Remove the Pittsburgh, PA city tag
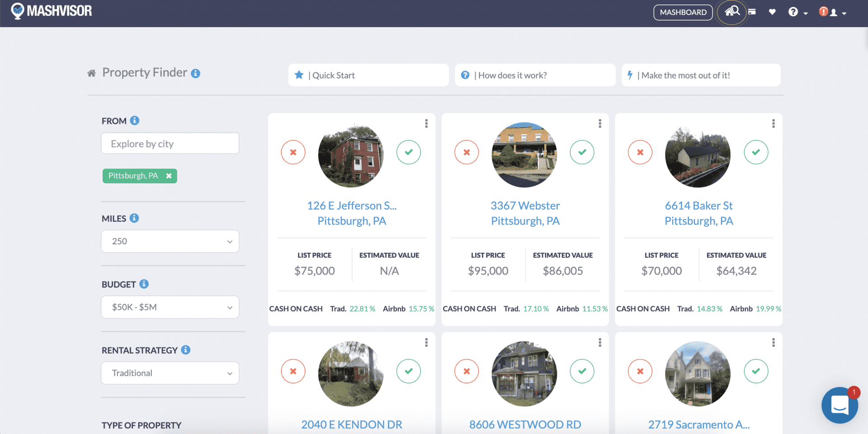This screenshot has width=868, height=434. [x=169, y=176]
